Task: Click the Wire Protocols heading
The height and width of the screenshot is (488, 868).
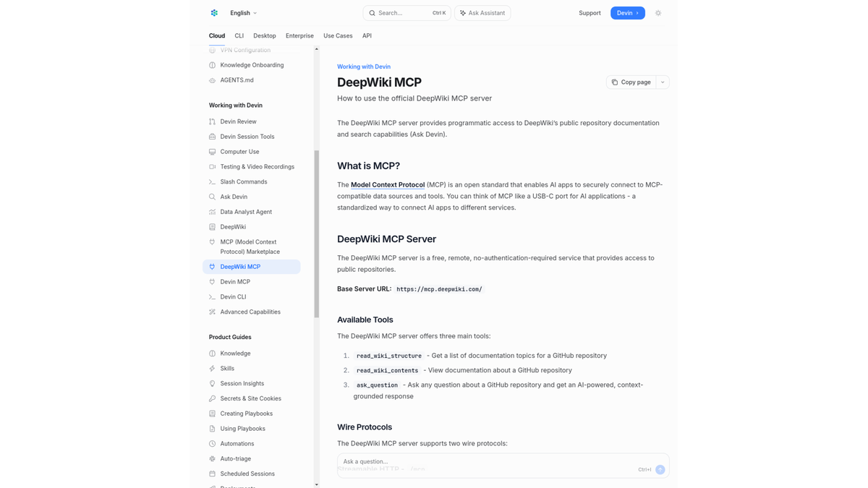Action: (x=365, y=427)
